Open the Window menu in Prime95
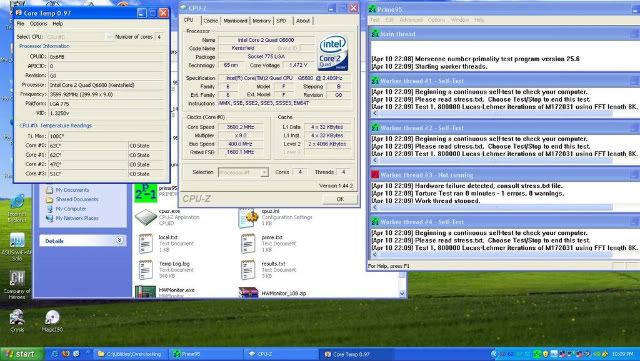640x361 pixels. (460, 20)
